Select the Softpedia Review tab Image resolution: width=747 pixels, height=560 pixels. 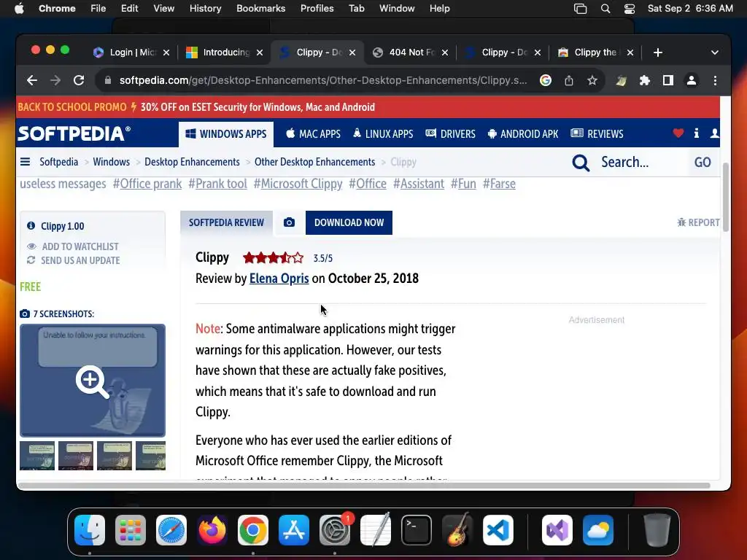pyautogui.click(x=226, y=222)
